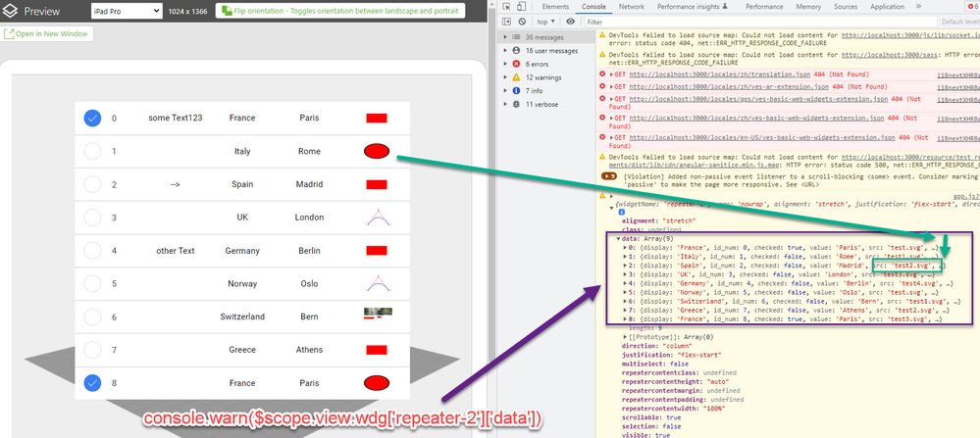Click the red rectangle image in Germany row

pos(377,250)
